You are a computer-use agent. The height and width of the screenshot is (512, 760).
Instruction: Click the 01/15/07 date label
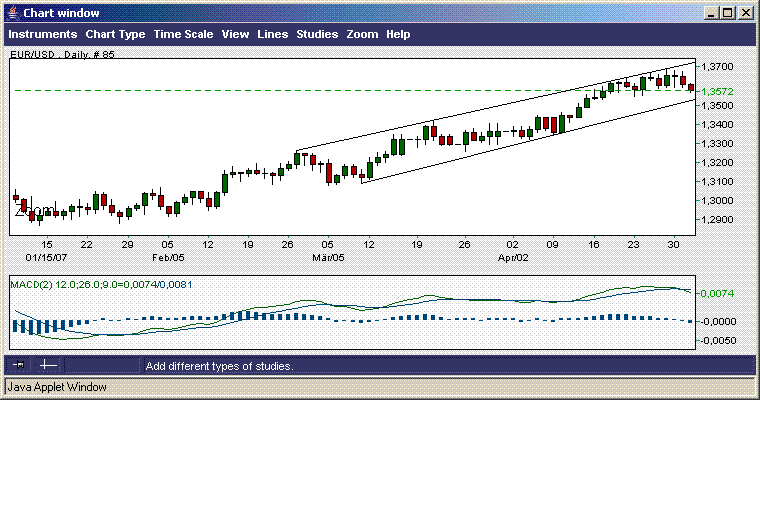[x=46, y=257]
